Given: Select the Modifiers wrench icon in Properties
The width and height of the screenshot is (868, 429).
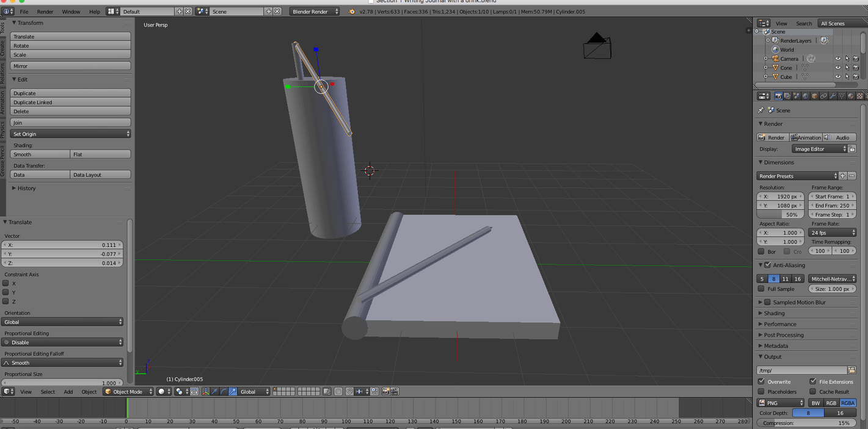Looking at the screenshot, I should point(833,96).
